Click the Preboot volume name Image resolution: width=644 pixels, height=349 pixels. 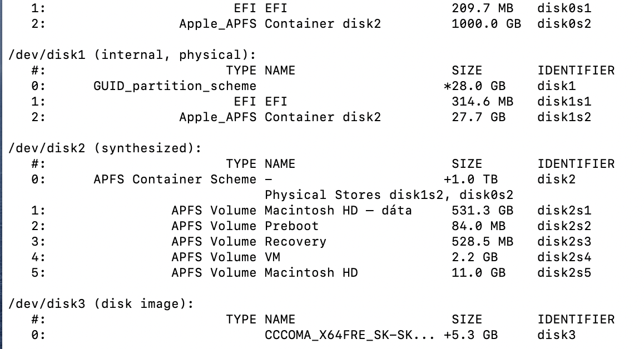pyautogui.click(x=291, y=226)
